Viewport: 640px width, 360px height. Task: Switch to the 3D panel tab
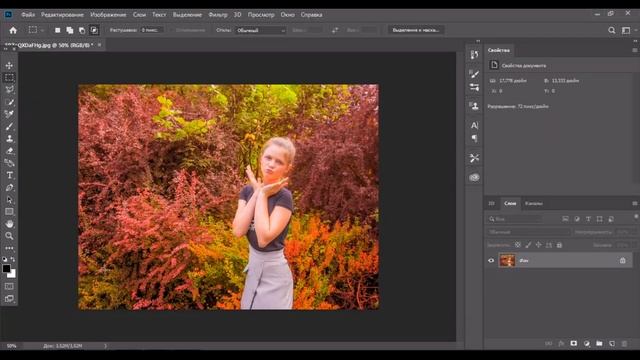[491, 203]
